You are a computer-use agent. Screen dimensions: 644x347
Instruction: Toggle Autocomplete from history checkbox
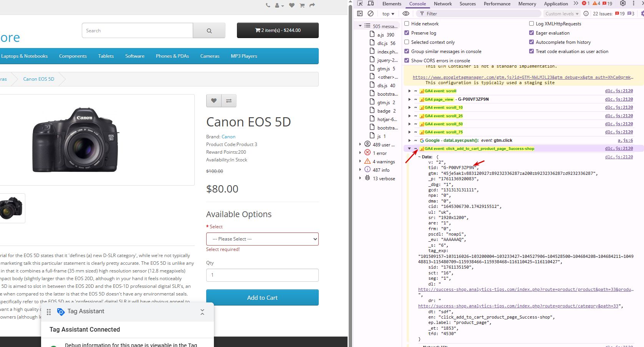click(531, 42)
